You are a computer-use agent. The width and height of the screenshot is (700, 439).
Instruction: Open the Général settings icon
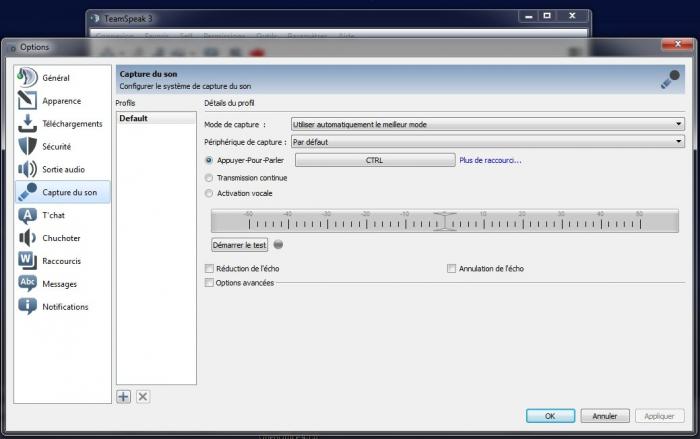27,77
